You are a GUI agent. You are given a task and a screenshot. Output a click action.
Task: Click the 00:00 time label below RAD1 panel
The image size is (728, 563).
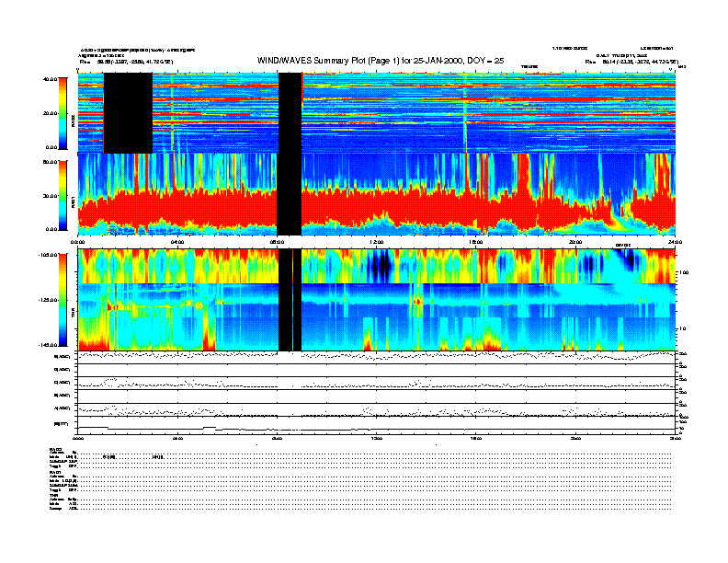point(78,242)
